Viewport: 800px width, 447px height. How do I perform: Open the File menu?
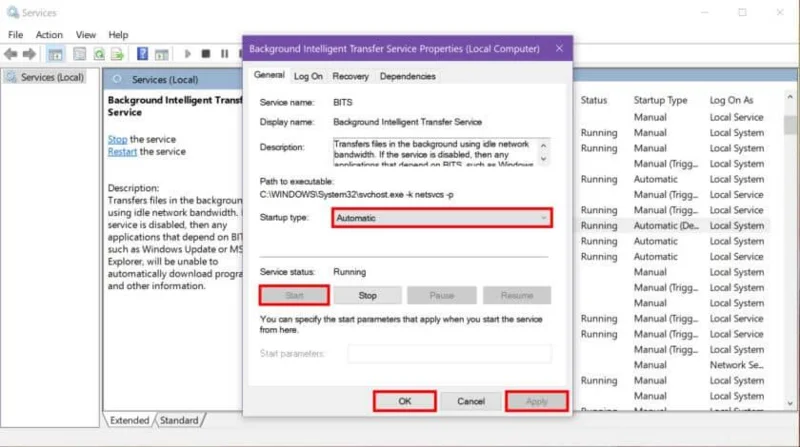click(x=15, y=35)
